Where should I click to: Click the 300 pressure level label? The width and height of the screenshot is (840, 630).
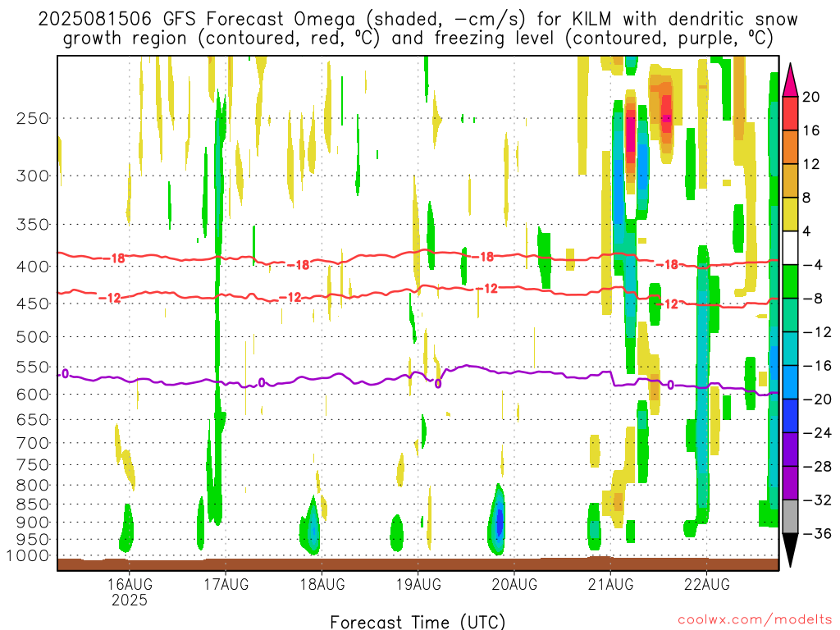33,176
